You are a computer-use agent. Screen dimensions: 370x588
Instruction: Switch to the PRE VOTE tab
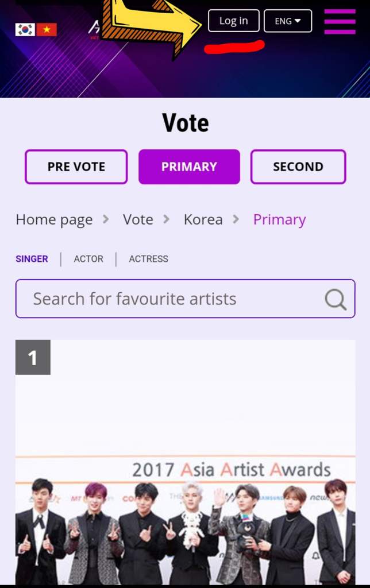click(76, 167)
